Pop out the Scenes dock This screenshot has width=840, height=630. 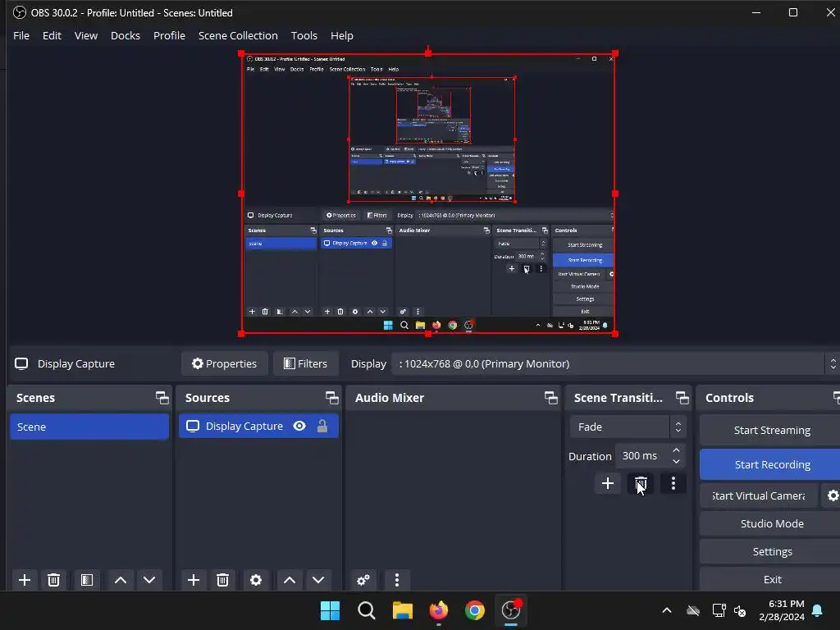pyautogui.click(x=162, y=398)
